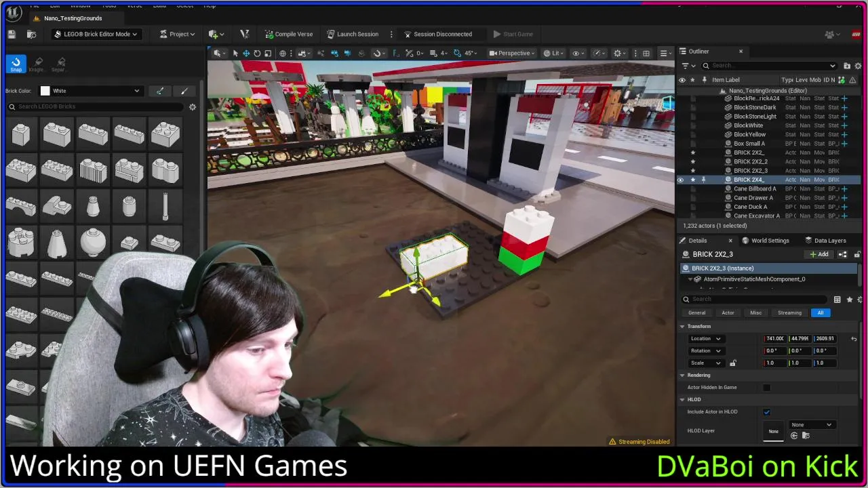Image resolution: width=868 pixels, height=488 pixels.
Task: Activate the translate move gizmo tool
Action: click(246, 53)
